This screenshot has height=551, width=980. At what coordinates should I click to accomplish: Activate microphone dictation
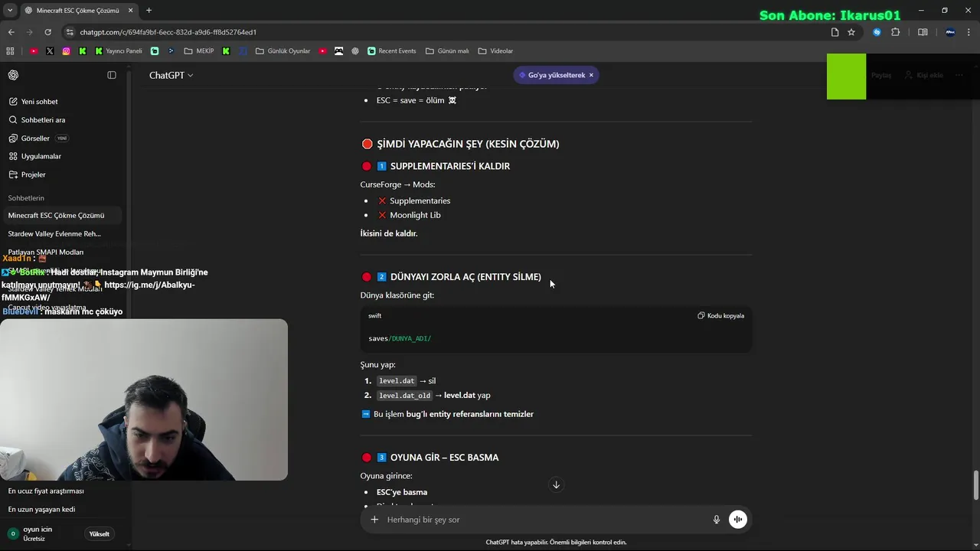point(717,520)
